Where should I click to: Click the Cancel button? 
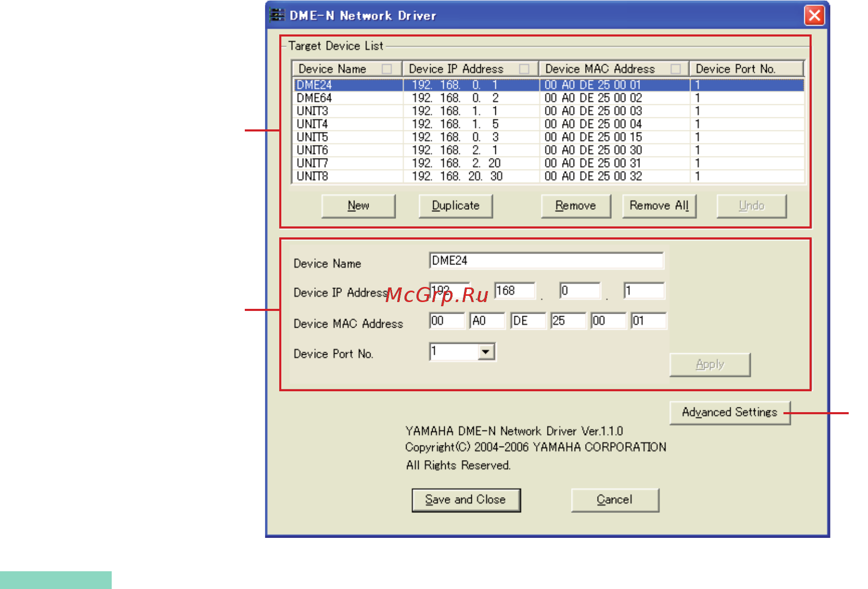point(615,500)
